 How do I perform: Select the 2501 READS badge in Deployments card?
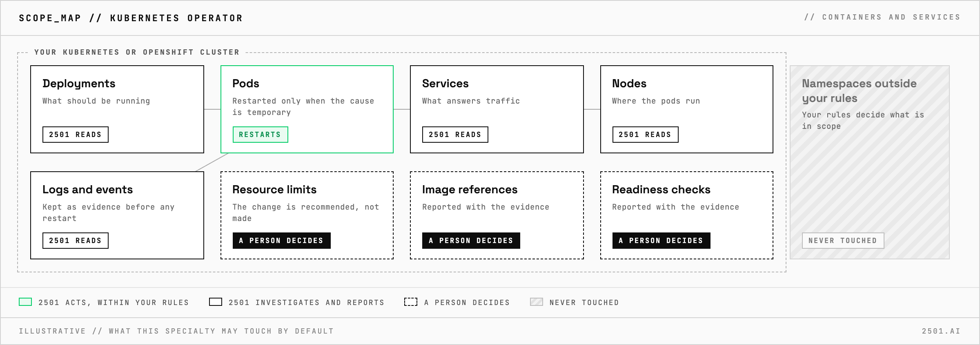pyautogui.click(x=76, y=135)
